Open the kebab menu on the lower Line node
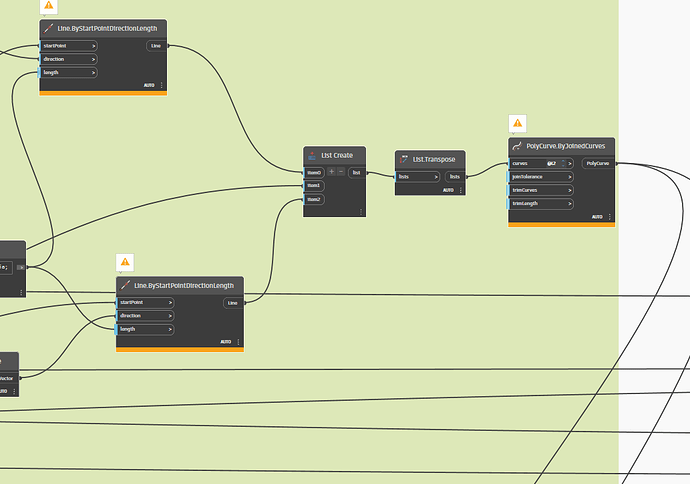The height and width of the screenshot is (484, 690). tap(238, 342)
